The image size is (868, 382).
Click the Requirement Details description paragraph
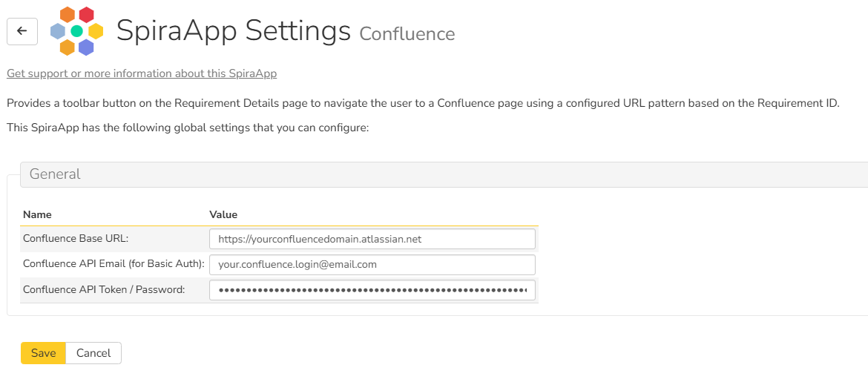(423, 103)
